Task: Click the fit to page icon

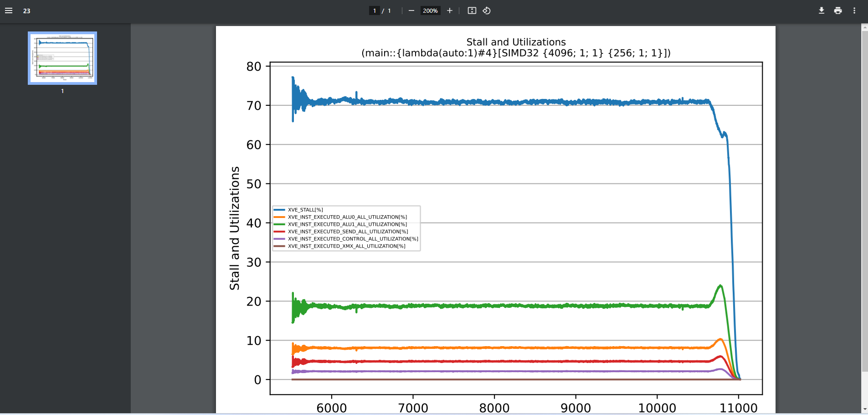Action: click(x=472, y=10)
